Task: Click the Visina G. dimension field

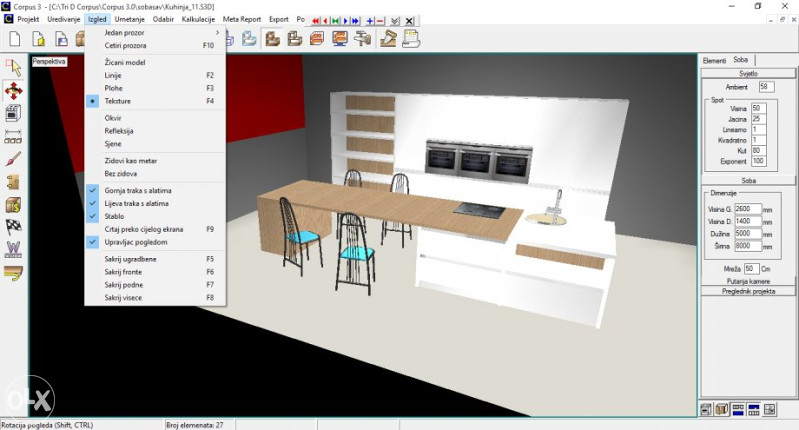Action: click(x=748, y=209)
